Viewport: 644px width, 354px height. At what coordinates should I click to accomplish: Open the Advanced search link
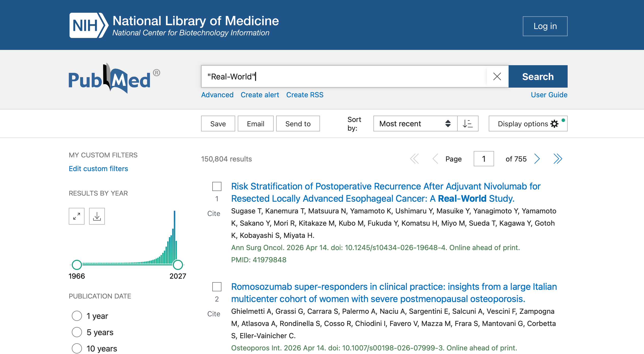(217, 95)
